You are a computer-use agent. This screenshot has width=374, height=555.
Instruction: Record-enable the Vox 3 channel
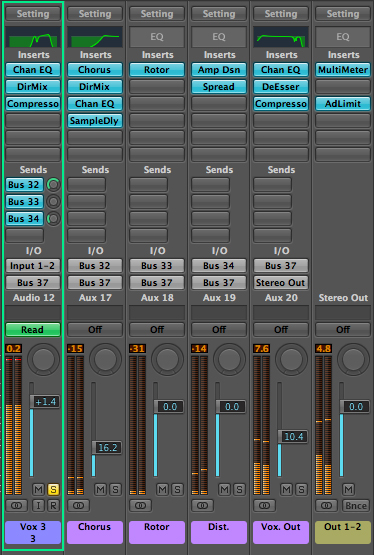[53, 505]
